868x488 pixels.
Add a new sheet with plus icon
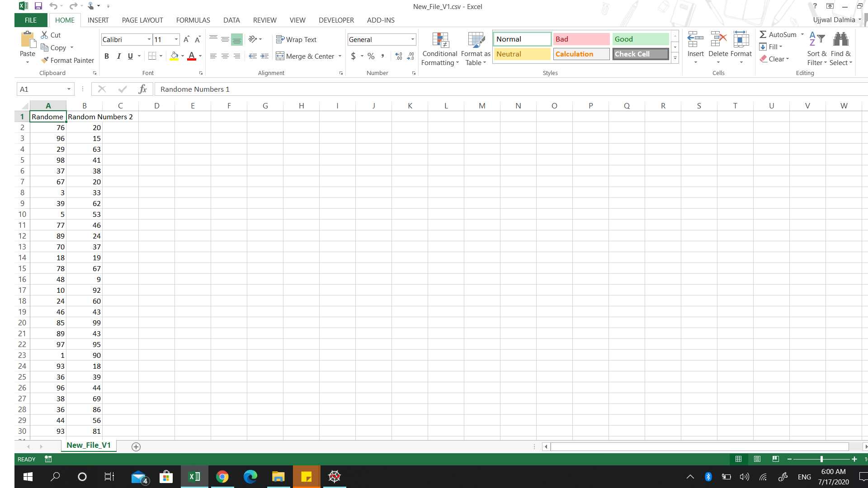click(x=136, y=446)
